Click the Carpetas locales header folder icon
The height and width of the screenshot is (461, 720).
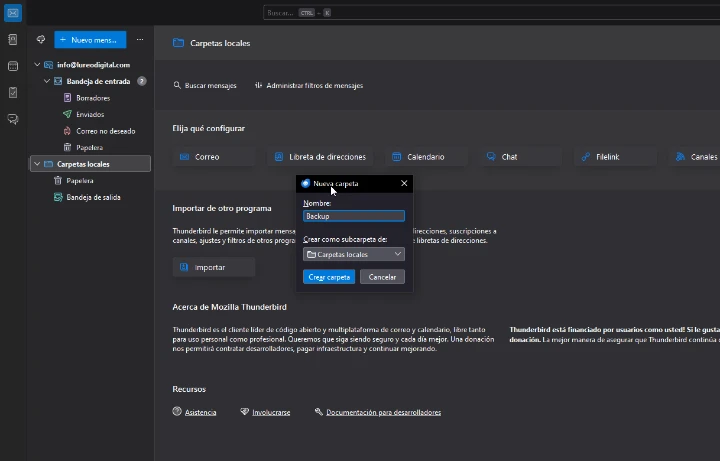coord(178,43)
